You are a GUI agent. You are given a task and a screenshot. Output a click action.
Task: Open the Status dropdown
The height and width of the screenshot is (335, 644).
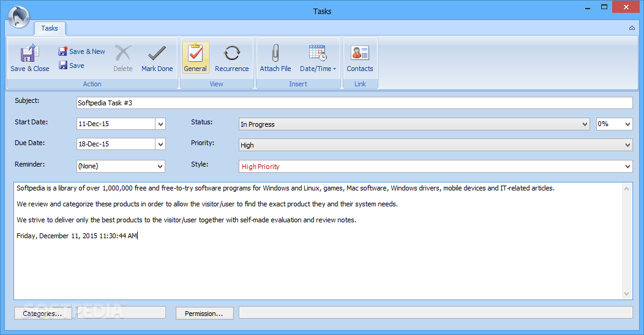click(x=585, y=124)
